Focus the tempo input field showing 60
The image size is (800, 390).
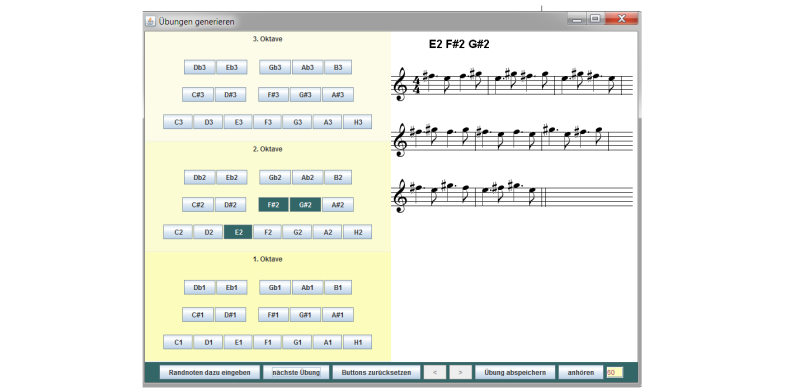[614, 373]
